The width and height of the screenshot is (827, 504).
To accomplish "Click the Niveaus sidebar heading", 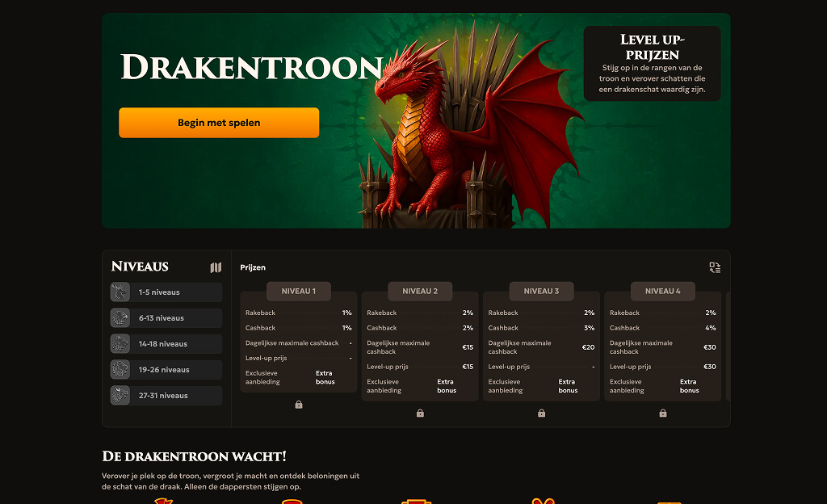I will (x=140, y=267).
